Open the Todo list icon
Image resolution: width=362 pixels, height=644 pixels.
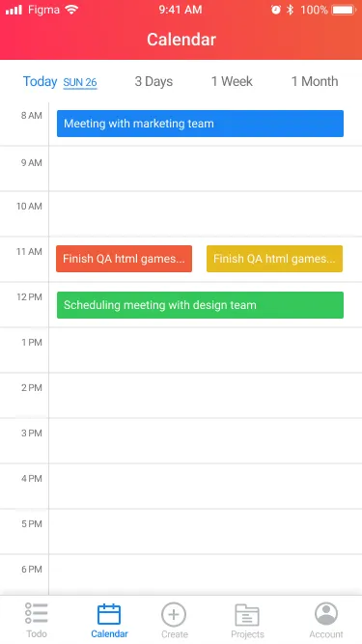click(x=37, y=614)
